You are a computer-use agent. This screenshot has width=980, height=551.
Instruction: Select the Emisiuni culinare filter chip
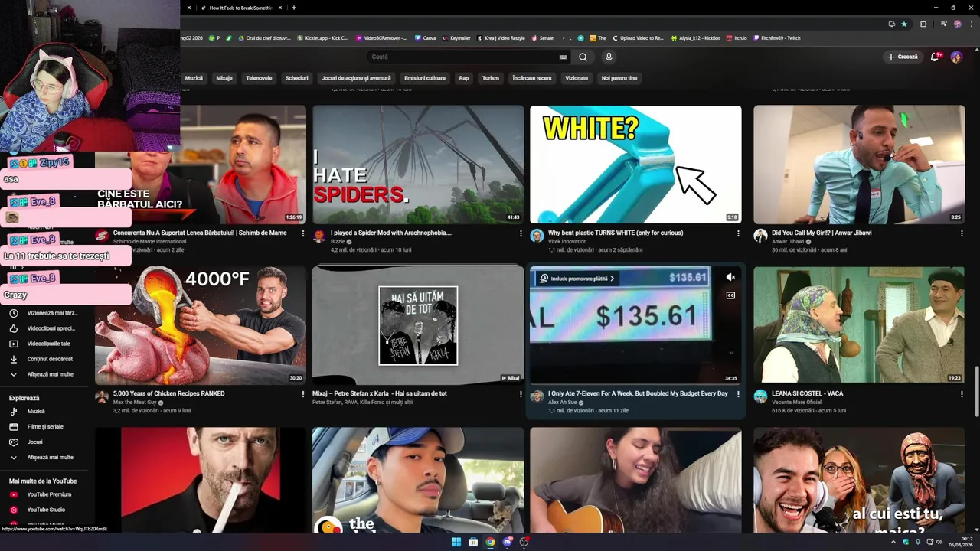[425, 78]
